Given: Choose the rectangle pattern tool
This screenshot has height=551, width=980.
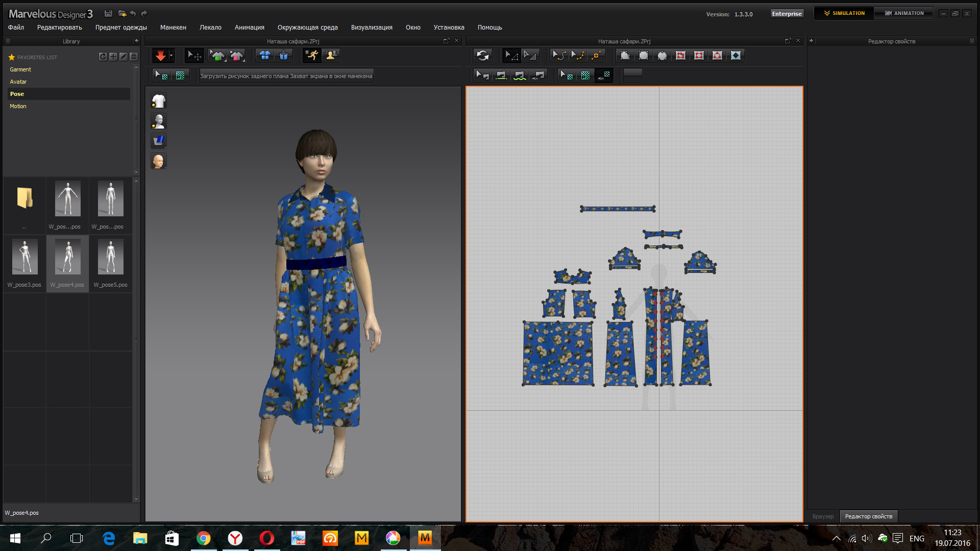Looking at the screenshot, I should tap(644, 56).
